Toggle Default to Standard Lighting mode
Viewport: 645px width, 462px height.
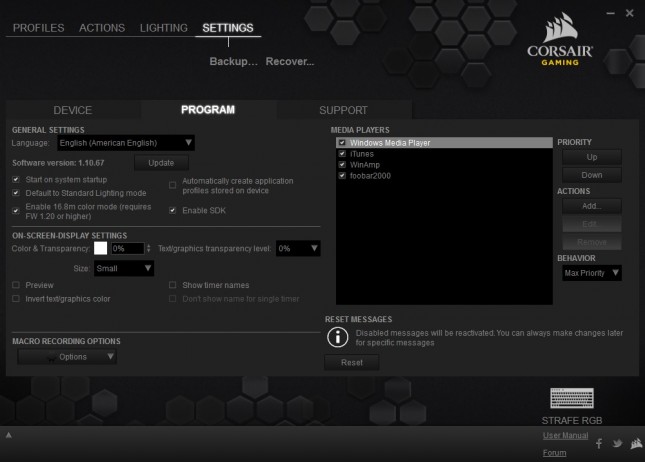16,193
